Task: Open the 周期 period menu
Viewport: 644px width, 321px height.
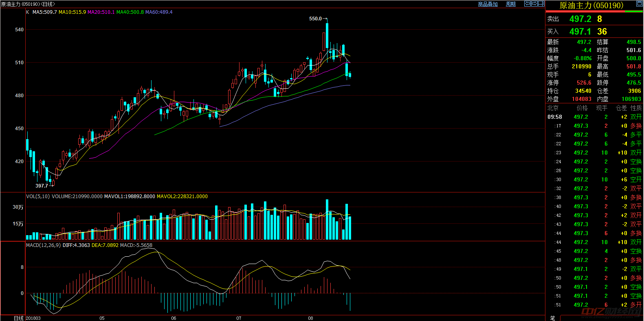Action: click(510, 4)
